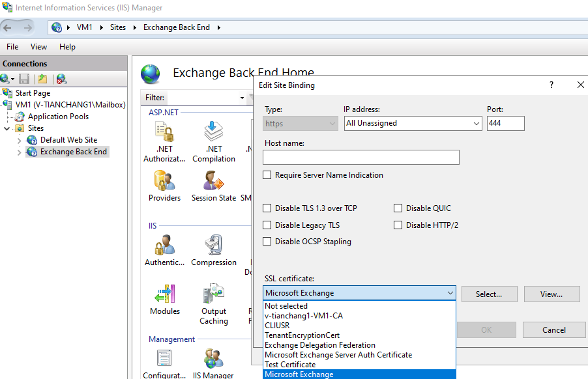Check Disable TLS 1.3 over TCP
The width and height of the screenshot is (588, 379).
pyautogui.click(x=267, y=208)
